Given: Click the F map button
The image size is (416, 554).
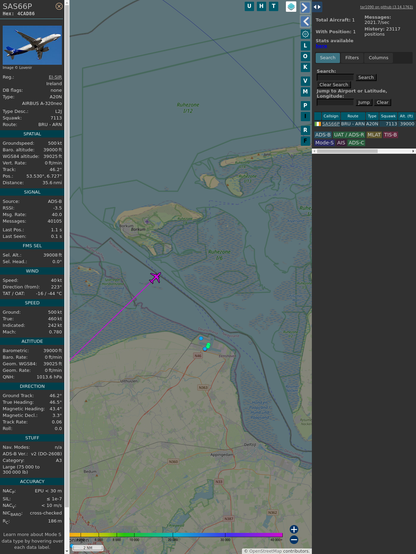Looking at the screenshot, I should coord(305,141).
